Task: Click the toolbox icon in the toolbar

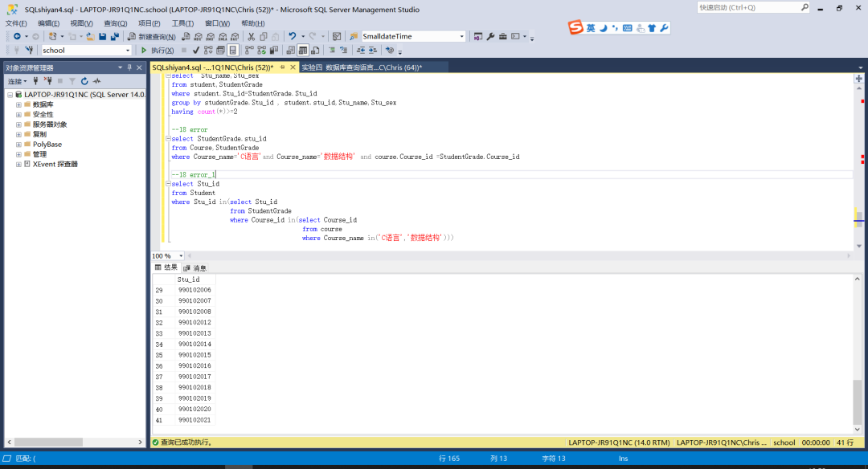Action: point(502,36)
